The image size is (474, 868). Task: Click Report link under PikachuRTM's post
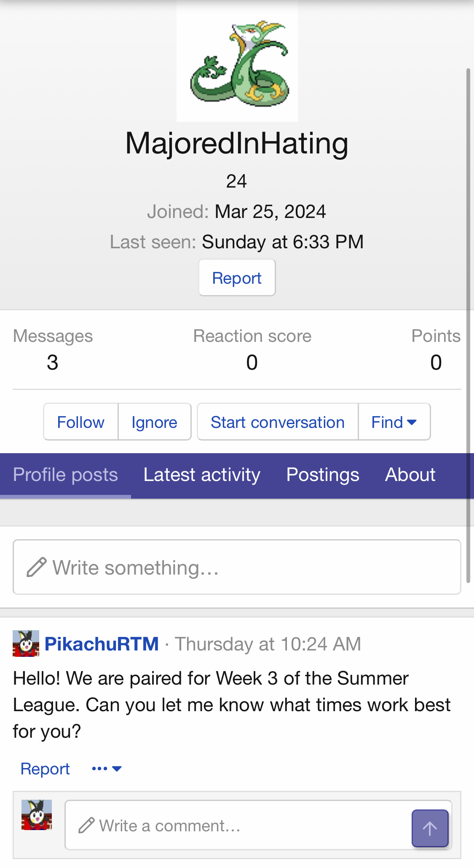[x=45, y=769]
